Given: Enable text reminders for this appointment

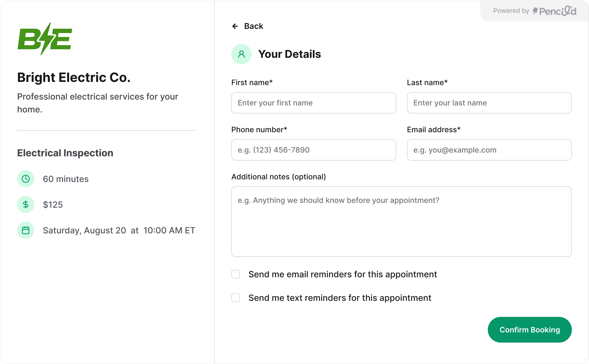Looking at the screenshot, I should 236,298.
